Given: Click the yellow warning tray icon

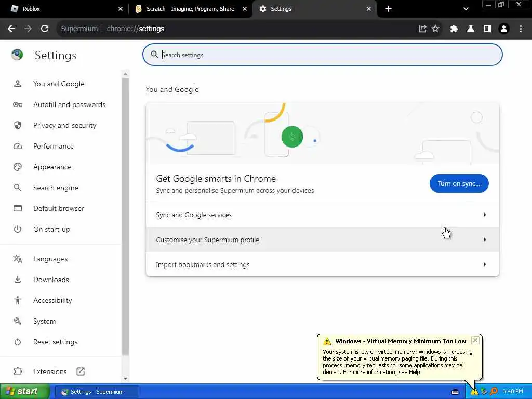Looking at the screenshot, I should [x=474, y=392].
